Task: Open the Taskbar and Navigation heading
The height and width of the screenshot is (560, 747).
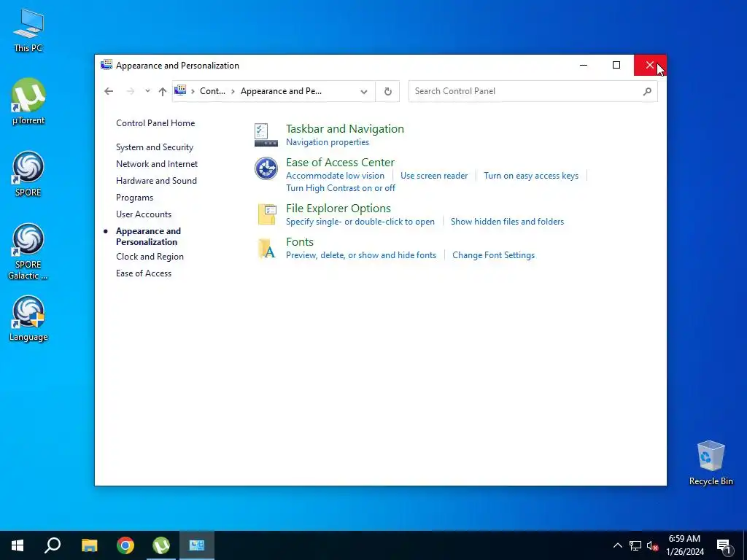Action: 345,128
